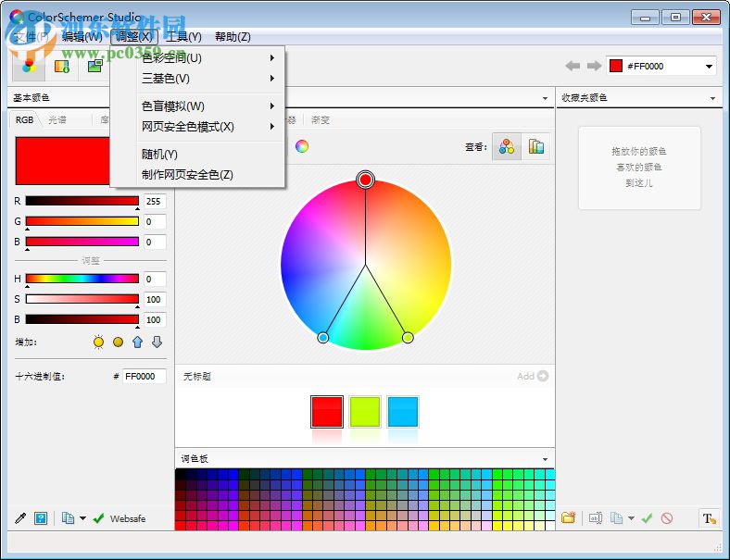Open the photo schemer toolbar icon
This screenshot has width=730, height=560.
tap(95, 66)
